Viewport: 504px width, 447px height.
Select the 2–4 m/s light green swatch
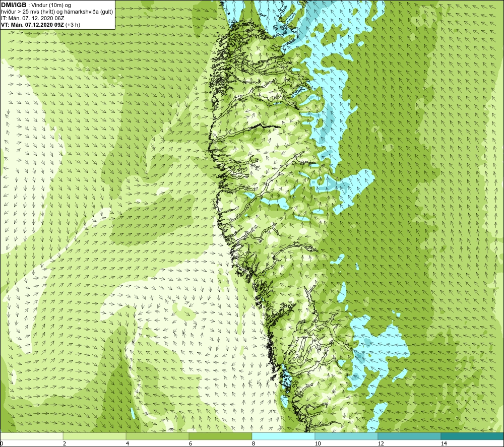coord(95,436)
